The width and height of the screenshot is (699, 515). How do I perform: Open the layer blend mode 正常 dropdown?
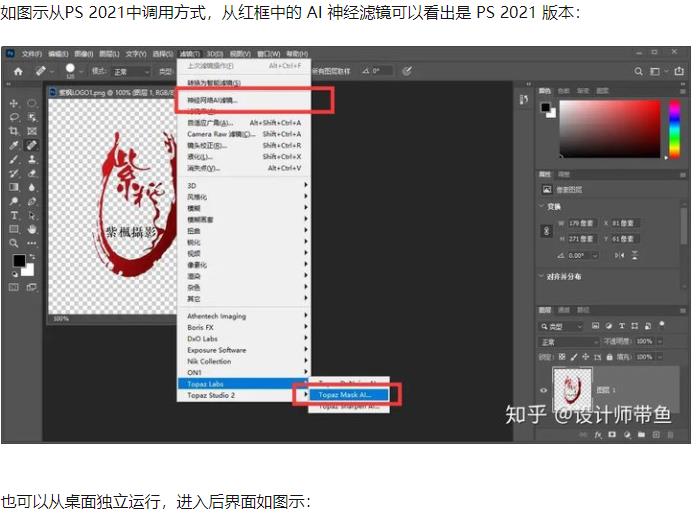pyautogui.click(x=569, y=342)
